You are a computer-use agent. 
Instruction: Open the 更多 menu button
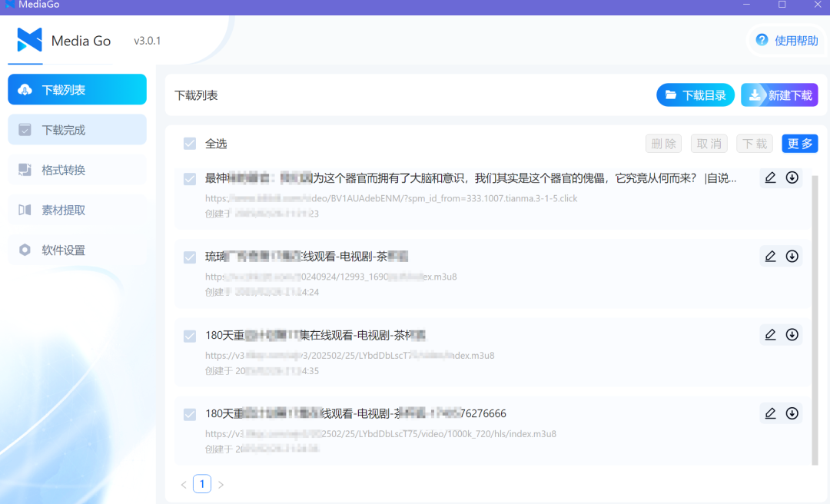[800, 144]
